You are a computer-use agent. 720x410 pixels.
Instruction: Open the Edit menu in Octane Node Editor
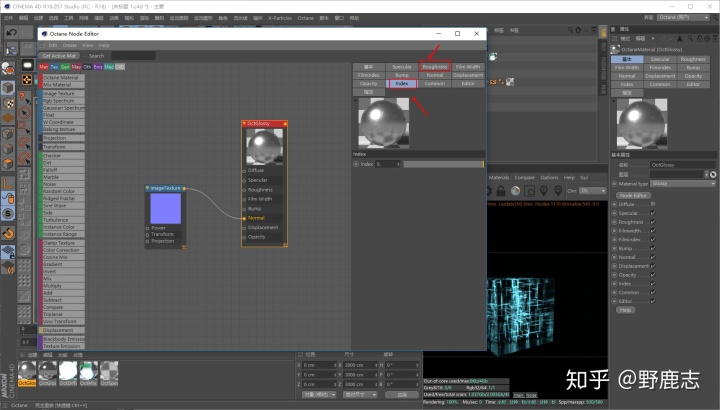pos(53,45)
